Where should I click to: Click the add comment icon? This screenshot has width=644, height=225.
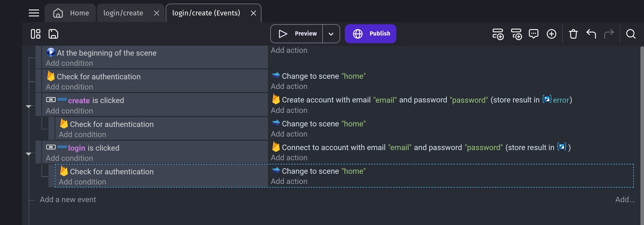tap(533, 34)
